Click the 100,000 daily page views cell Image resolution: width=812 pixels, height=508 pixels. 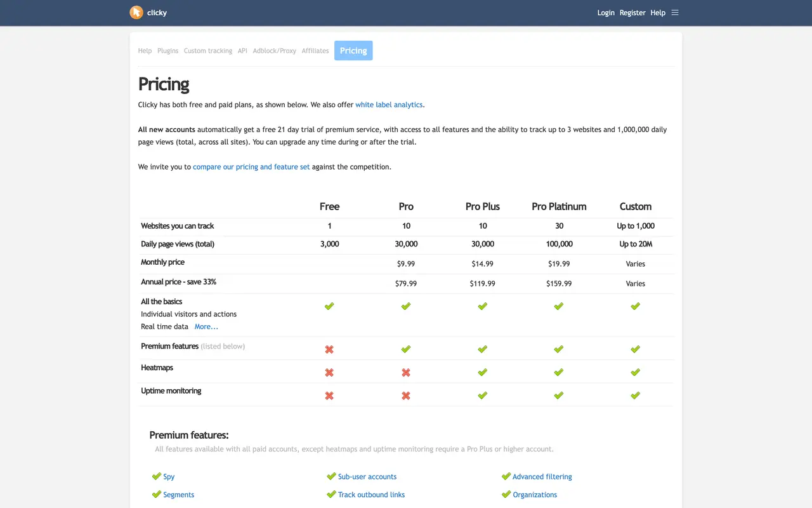(559, 244)
